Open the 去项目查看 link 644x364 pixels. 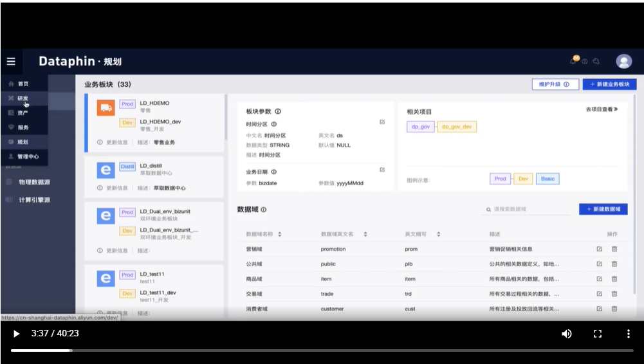coord(602,109)
